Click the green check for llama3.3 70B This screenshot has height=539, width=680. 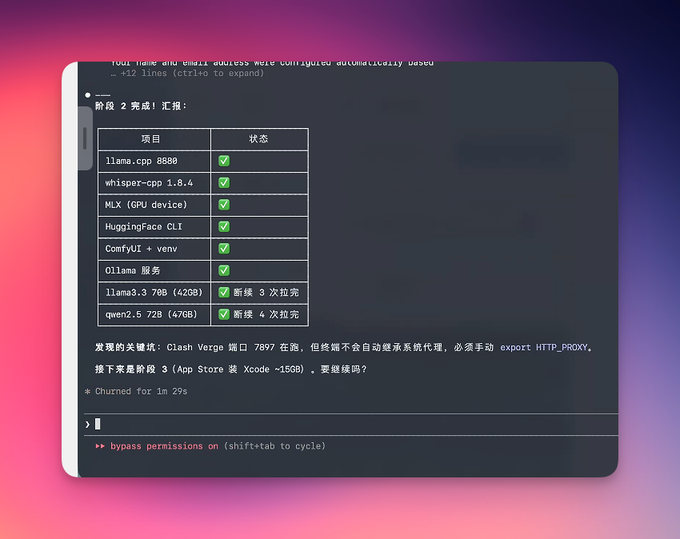click(224, 292)
